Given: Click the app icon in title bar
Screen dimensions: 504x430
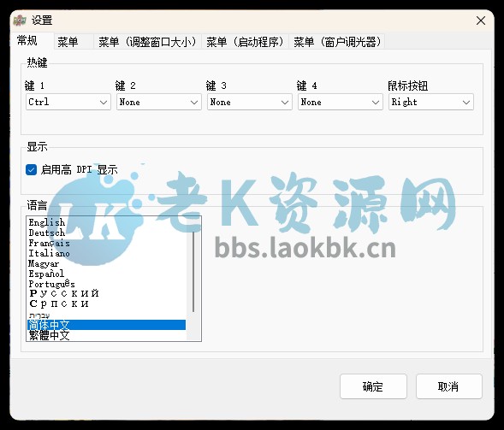Looking at the screenshot, I should [20, 21].
